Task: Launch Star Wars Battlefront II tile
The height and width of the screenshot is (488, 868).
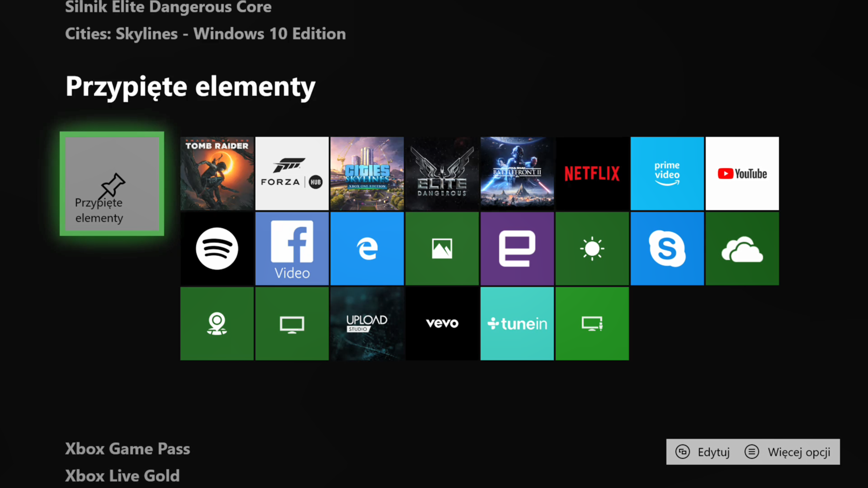Action: click(x=517, y=174)
